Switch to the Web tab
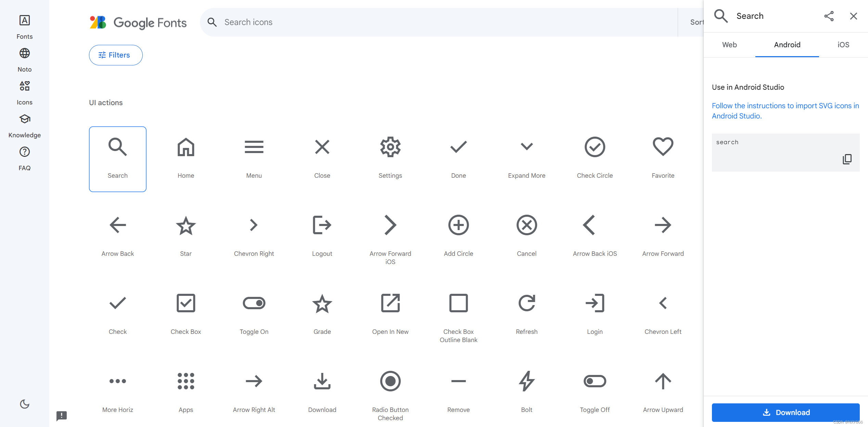The height and width of the screenshot is (427, 868). (x=729, y=45)
